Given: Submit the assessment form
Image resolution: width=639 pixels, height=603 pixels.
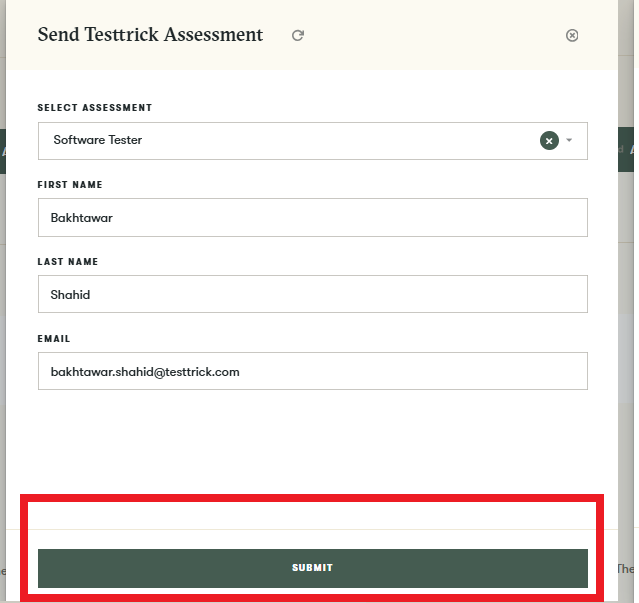Looking at the screenshot, I should (x=313, y=568).
